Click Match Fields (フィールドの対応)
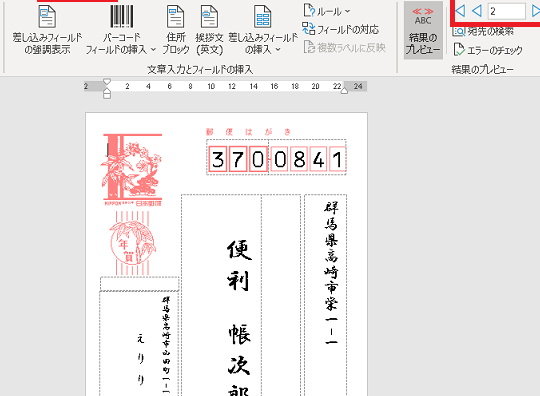 (x=340, y=29)
